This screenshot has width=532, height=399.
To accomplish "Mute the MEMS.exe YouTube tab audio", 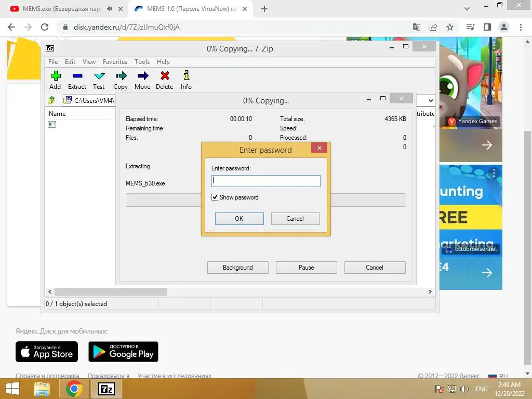I will [x=109, y=9].
